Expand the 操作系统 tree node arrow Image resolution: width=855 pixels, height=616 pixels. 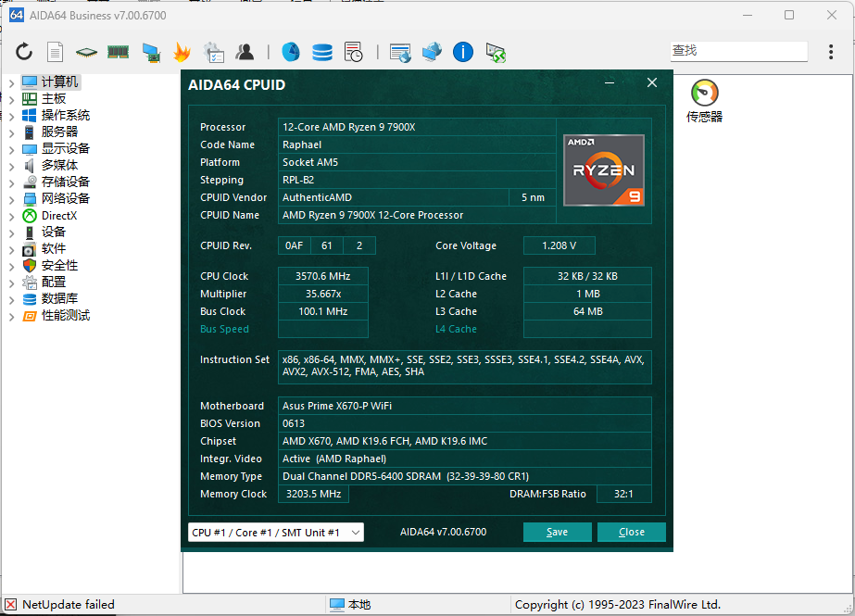(11, 117)
